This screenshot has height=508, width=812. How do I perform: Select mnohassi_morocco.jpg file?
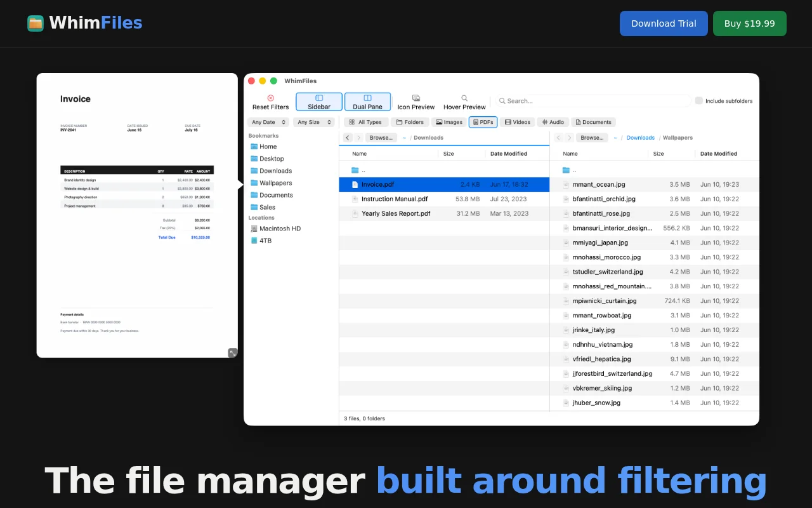click(x=655, y=257)
